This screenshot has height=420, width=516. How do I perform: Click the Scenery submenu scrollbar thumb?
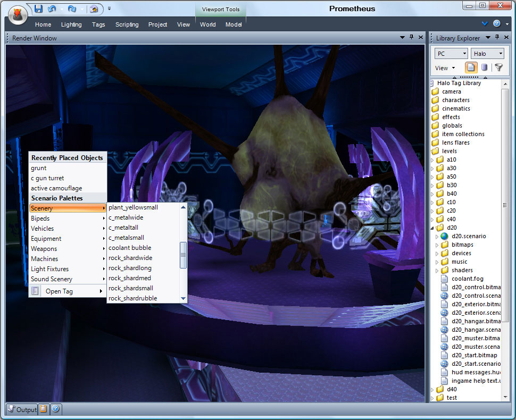[x=184, y=255]
